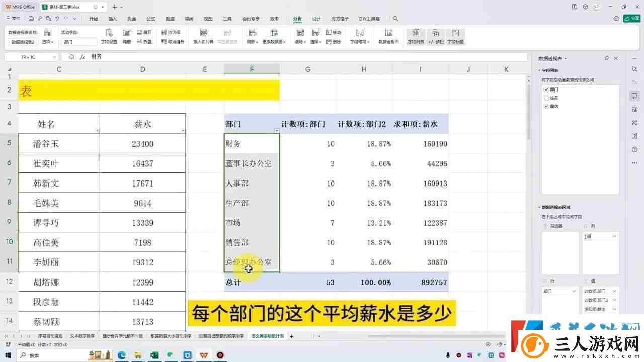The height and width of the screenshot is (362, 644).
Task: Click the 分享 (Share) button
Action: [632, 19]
